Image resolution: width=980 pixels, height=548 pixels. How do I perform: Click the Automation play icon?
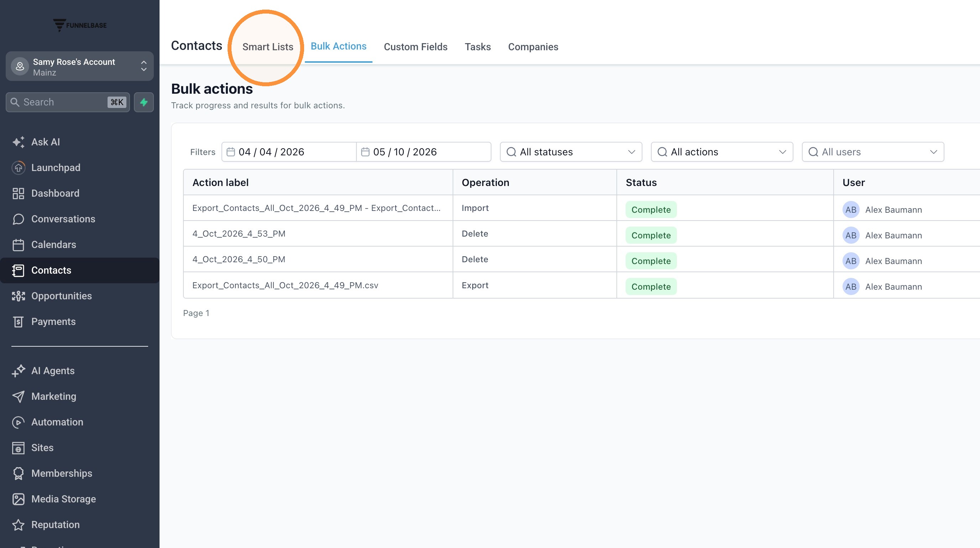[x=18, y=422]
